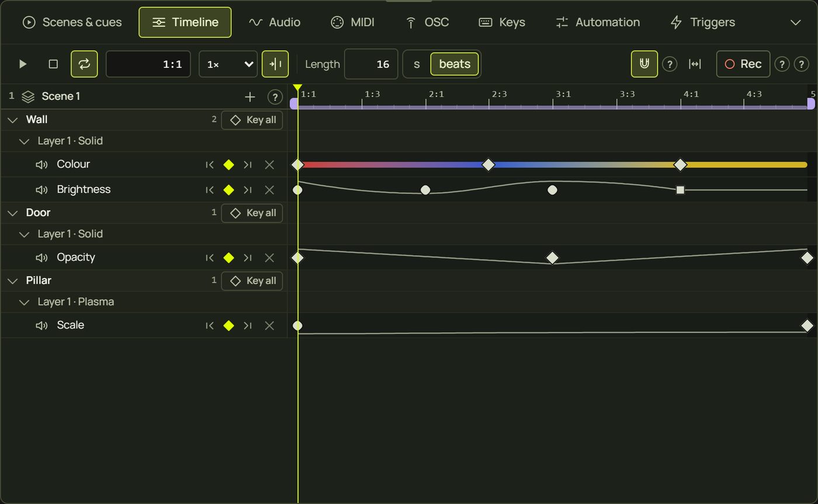The width and height of the screenshot is (818, 504).
Task: Click the speaker icon on the Brightness row
Action: [x=41, y=190]
